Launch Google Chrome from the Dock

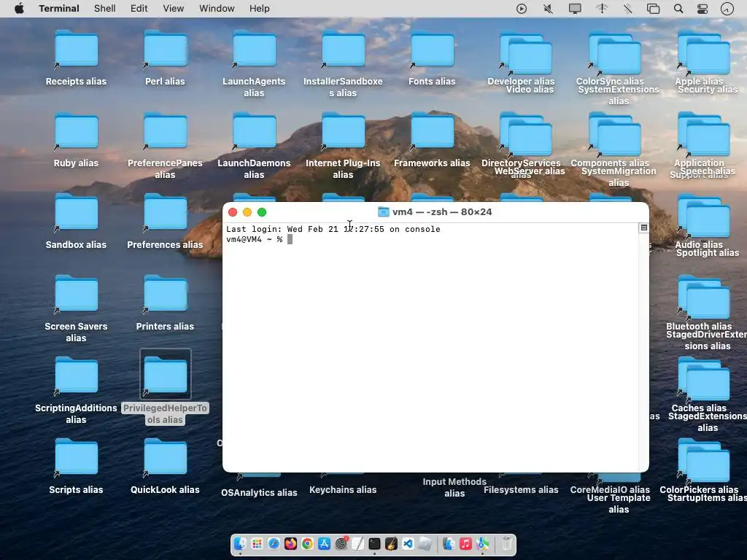pos(307,543)
